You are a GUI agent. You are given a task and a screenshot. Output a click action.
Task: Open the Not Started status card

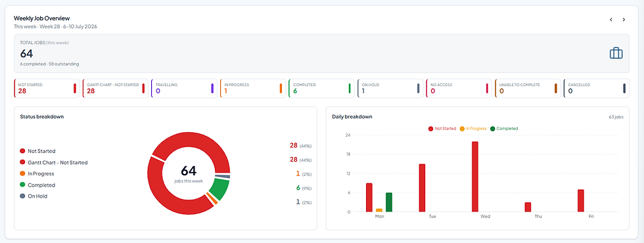47,88
